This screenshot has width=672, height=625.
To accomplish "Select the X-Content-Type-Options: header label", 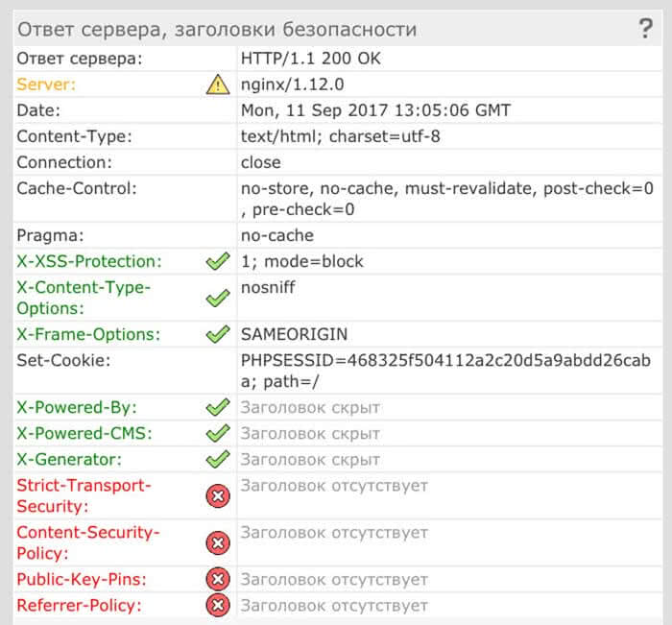I will click(84, 298).
